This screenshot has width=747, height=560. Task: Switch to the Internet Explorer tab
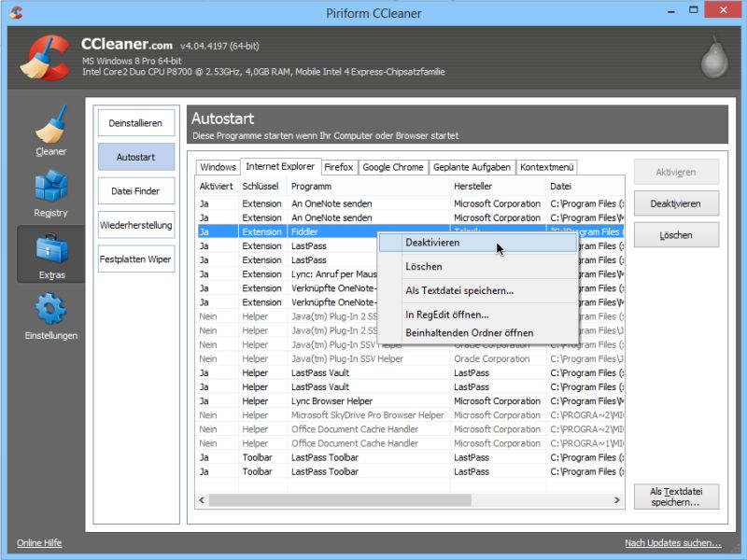(x=280, y=166)
